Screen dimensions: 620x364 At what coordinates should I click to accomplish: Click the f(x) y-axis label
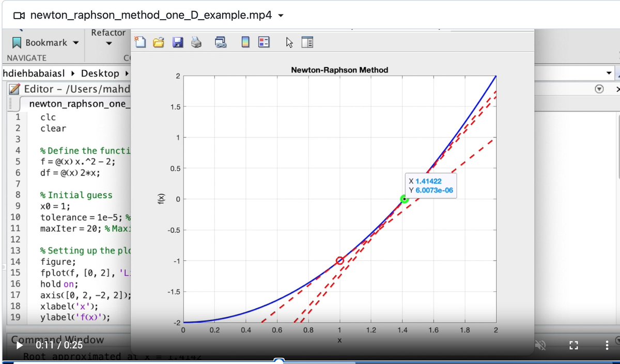[x=161, y=199]
